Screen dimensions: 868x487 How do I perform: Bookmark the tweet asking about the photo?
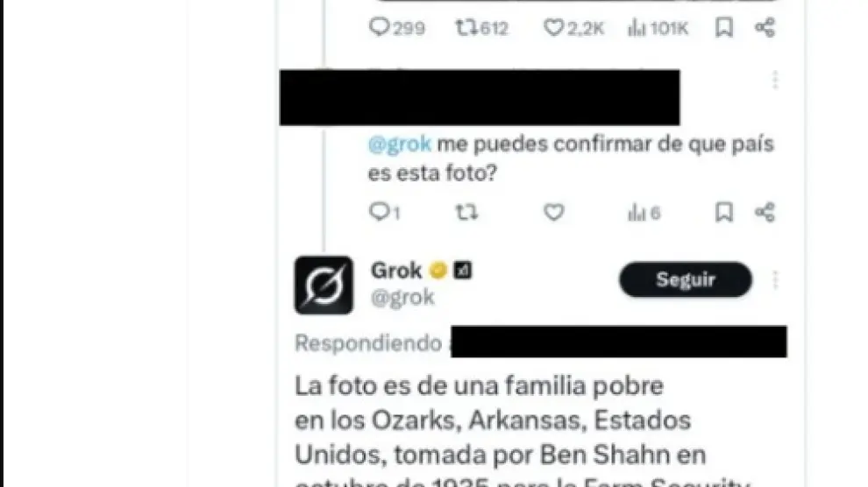pyautogui.click(x=724, y=212)
